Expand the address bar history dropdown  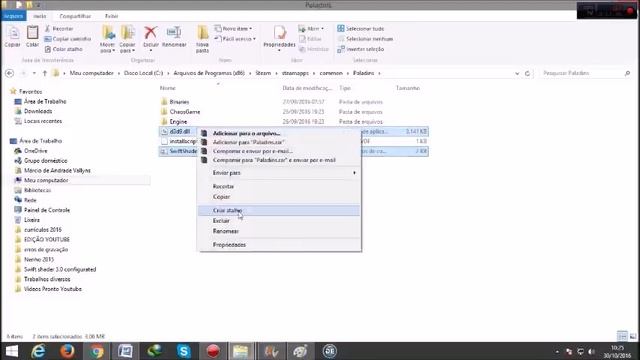click(517, 73)
